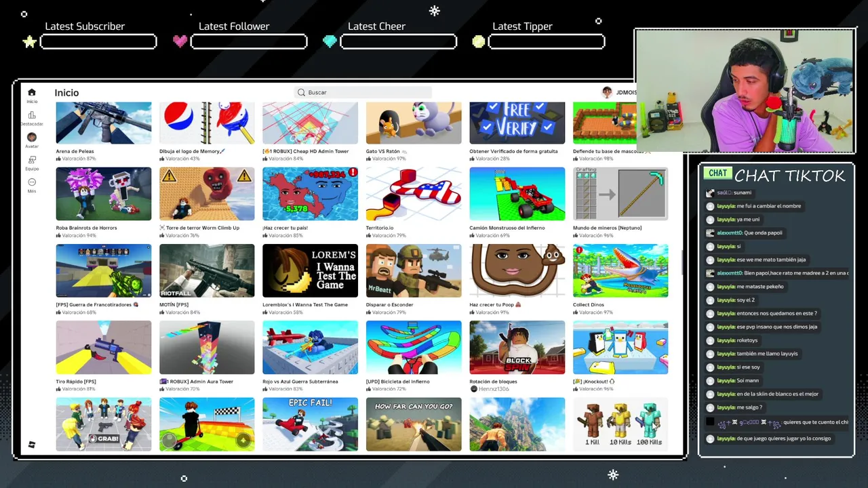Open the Inicio home icon in sidebar

31,92
